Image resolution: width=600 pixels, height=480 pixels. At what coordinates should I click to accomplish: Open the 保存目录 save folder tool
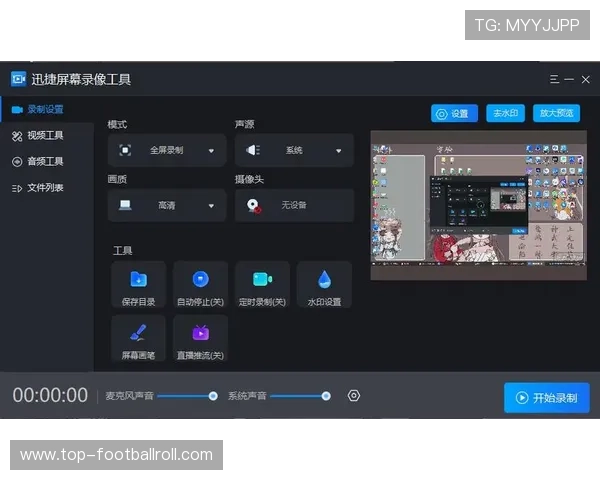coord(139,285)
